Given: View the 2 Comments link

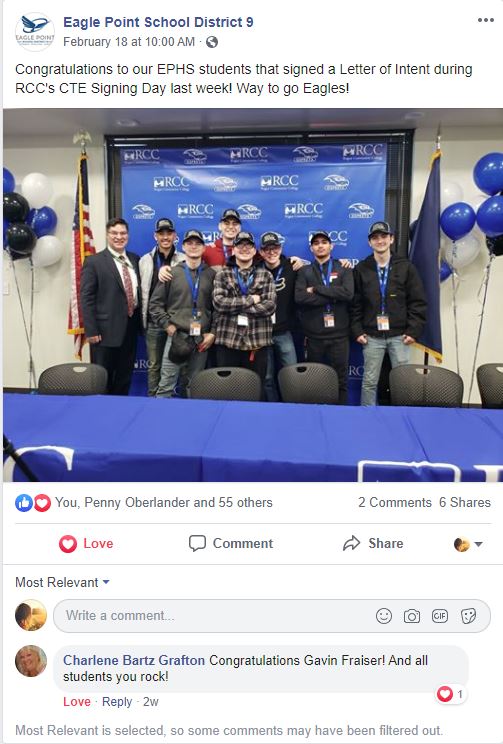Looking at the screenshot, I should pos(395,502).
